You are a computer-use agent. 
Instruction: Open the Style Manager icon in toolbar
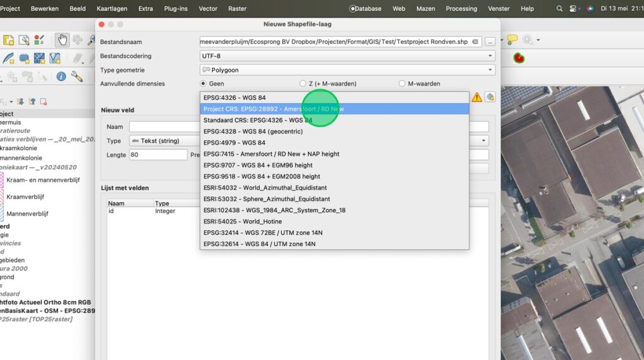[40, 40]
